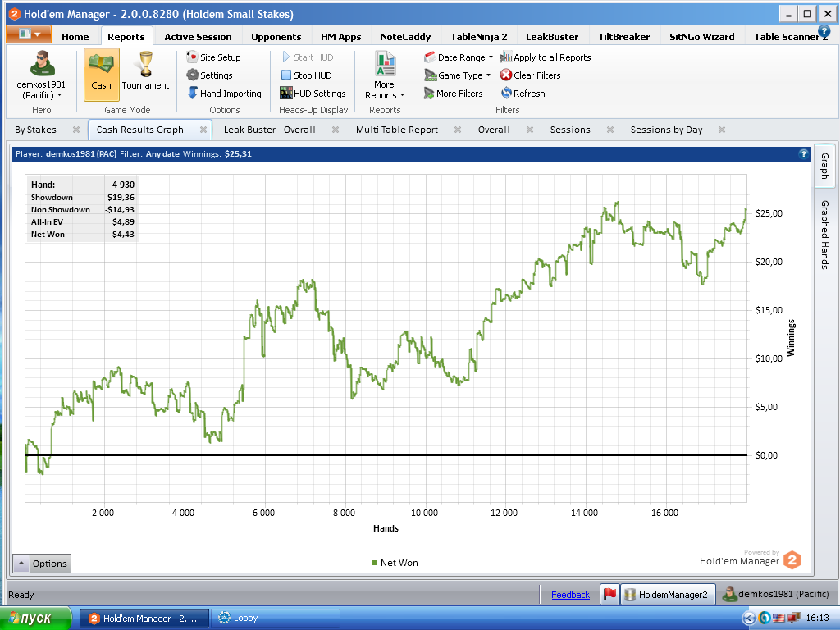Click Clear Filters red icon
This screenshot has height=630, width=840.
(x=506, y=75)
